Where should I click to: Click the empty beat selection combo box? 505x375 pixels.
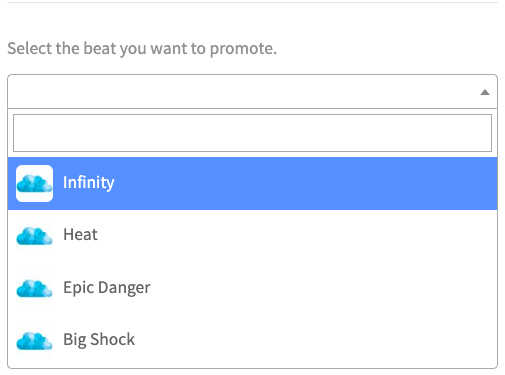(x=252, y=92)
